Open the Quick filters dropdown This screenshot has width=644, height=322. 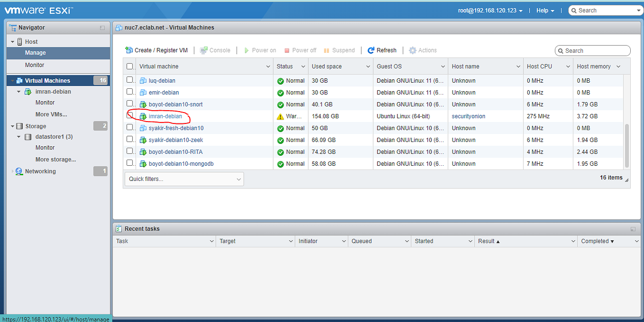[184, 179]
